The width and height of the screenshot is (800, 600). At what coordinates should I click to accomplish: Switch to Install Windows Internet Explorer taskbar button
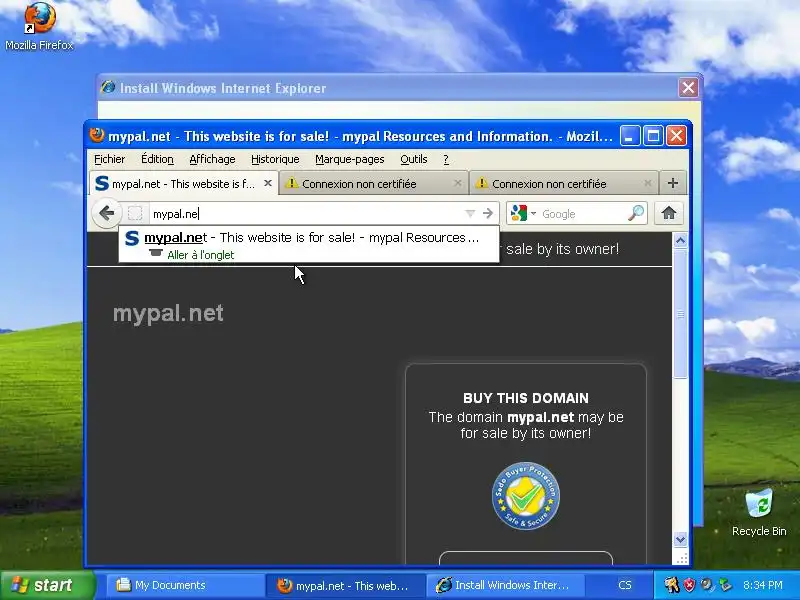pos(505,585)
